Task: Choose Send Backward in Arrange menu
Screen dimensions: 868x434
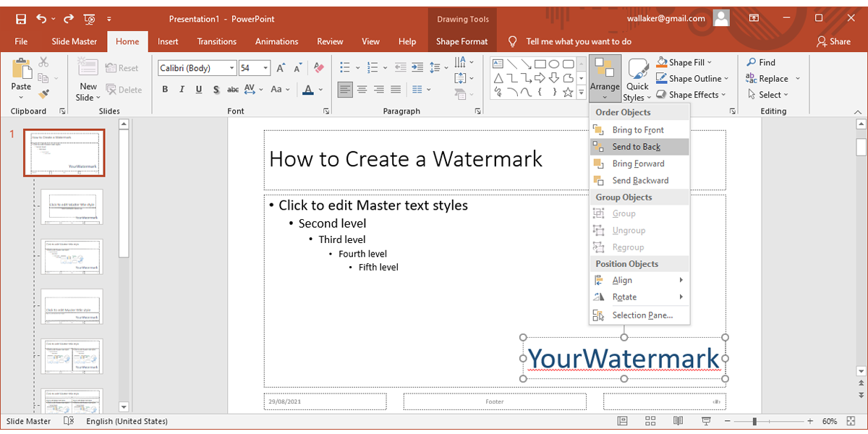Action: 639,180
